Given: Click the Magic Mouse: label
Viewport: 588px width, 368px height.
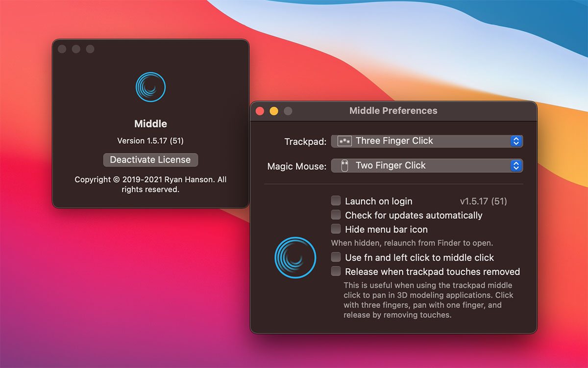Looking at the screenshot, I should [297, 166].
